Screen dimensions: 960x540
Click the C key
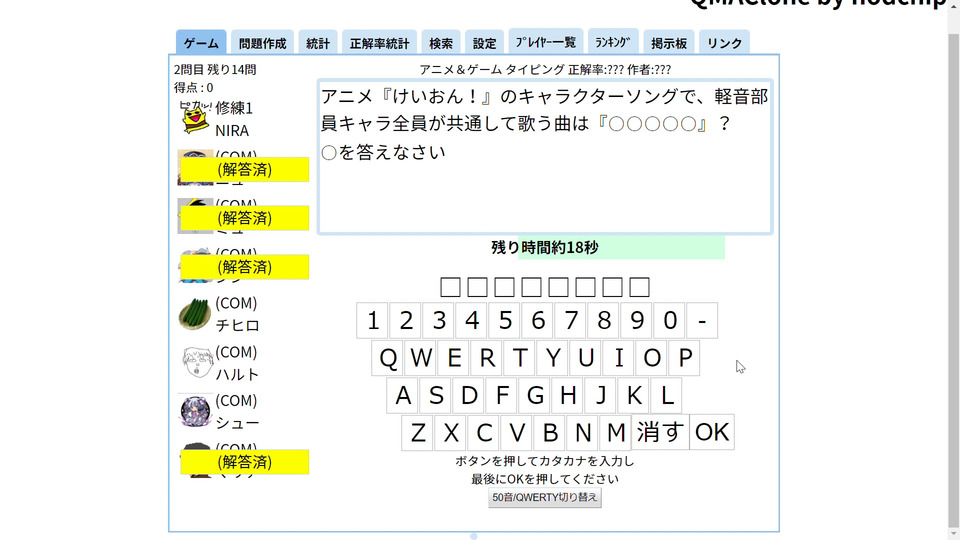(484, 432)
